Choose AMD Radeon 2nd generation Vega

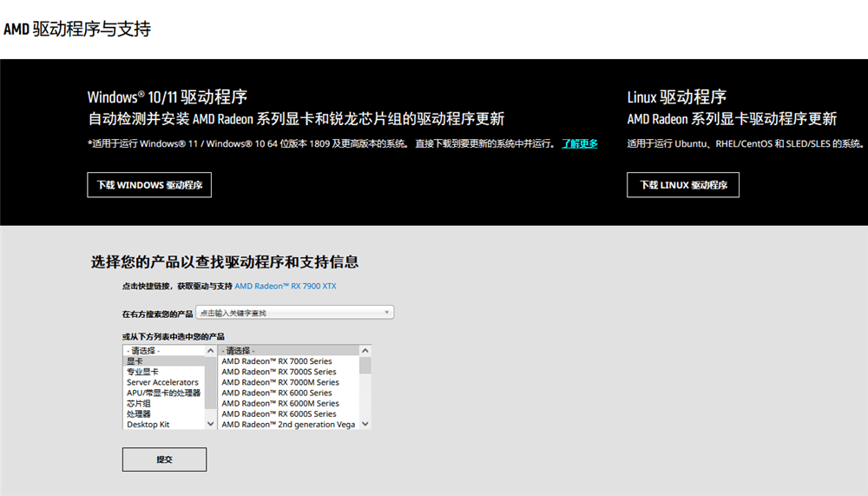(289, 425)
